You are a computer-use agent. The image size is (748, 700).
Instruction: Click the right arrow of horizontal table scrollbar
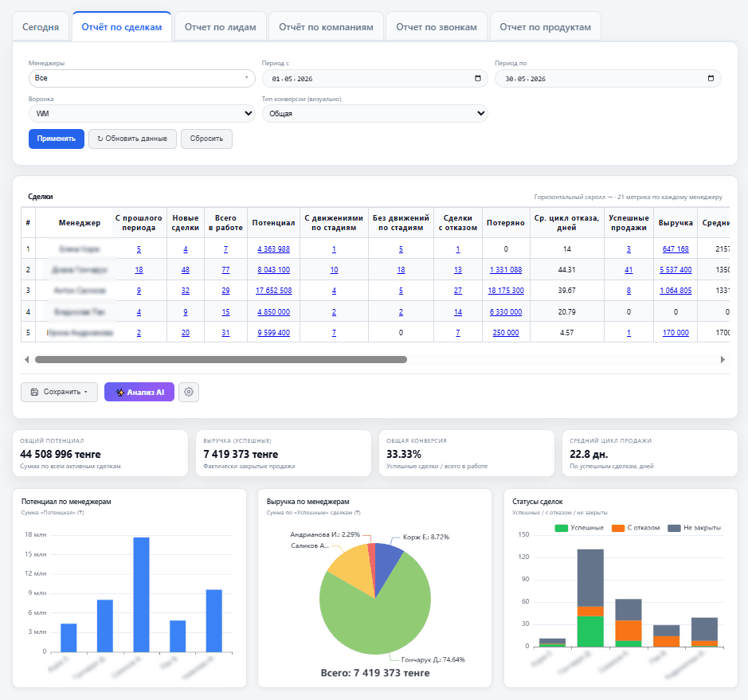[x=723, y=359]
